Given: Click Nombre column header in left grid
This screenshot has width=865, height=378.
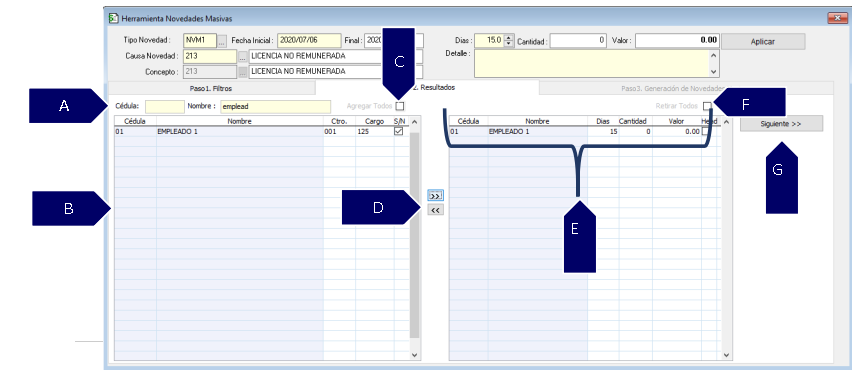Looking at the screenshot, I should tap(239, 121).
